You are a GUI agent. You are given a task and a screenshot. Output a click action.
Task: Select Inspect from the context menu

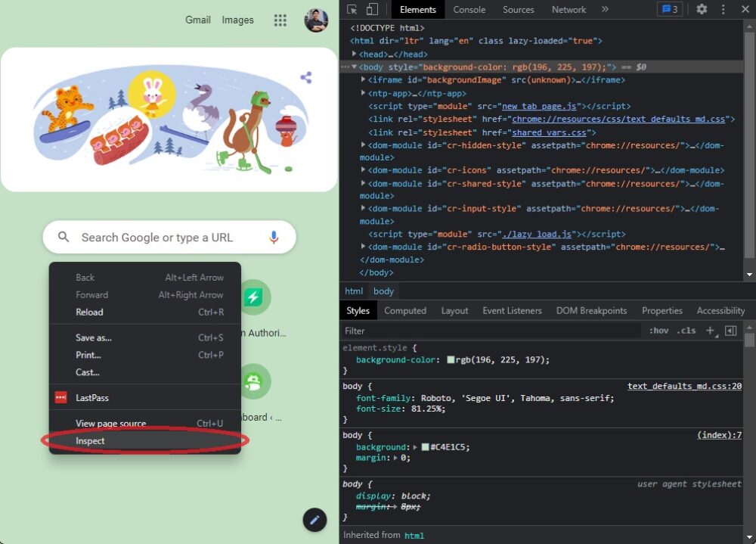(x=90, y=440)
